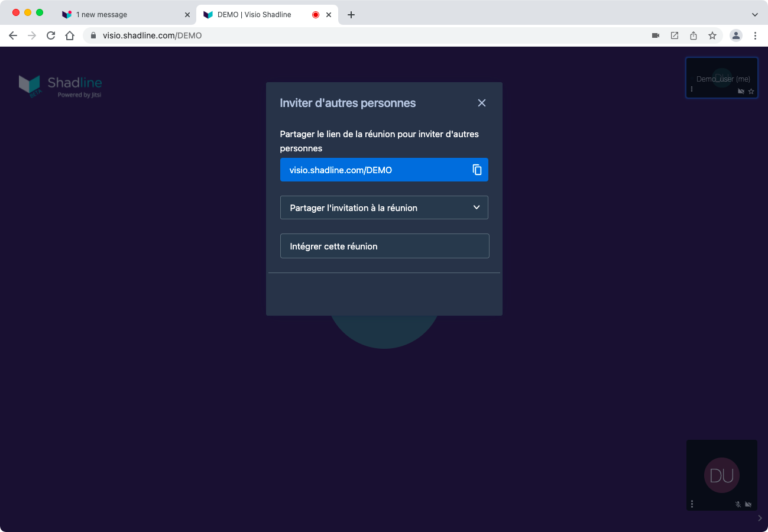The height and width of the screenshot is (532, 768).
Task: Click camera-off icon on Demo_user thumbnail
Action: (741, 92)
